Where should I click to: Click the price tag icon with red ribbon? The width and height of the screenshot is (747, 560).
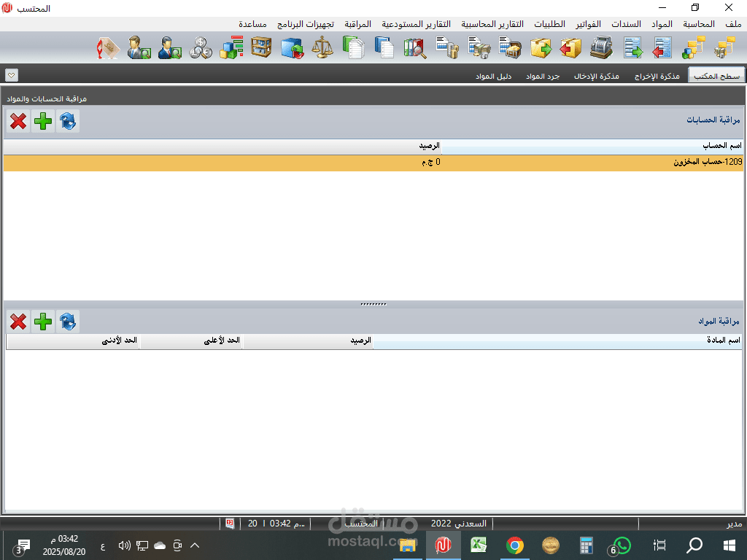tap(108, 48)
